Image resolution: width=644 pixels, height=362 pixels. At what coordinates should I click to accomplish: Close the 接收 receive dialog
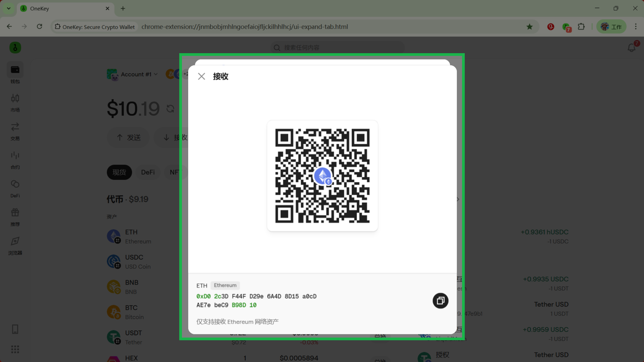(x=202, y=77)
